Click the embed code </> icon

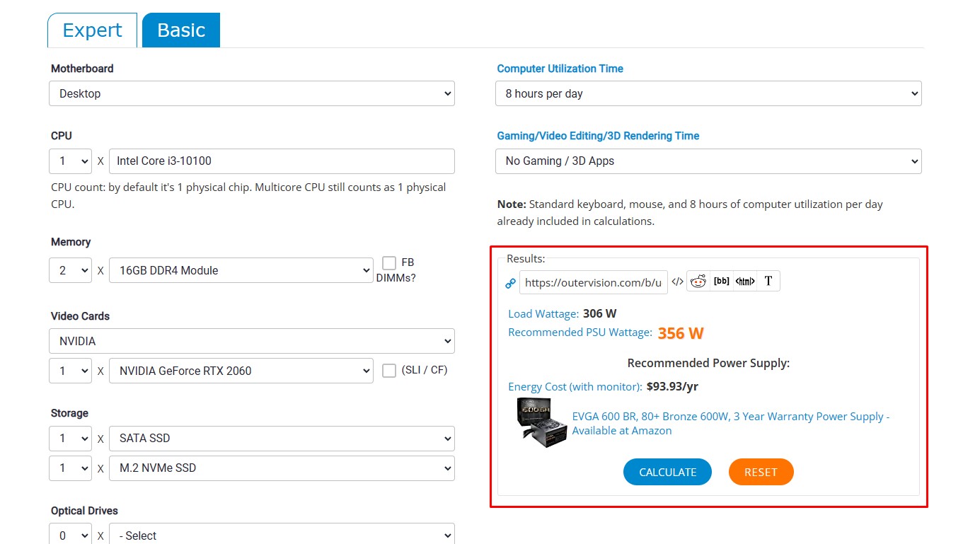(677, 282)
